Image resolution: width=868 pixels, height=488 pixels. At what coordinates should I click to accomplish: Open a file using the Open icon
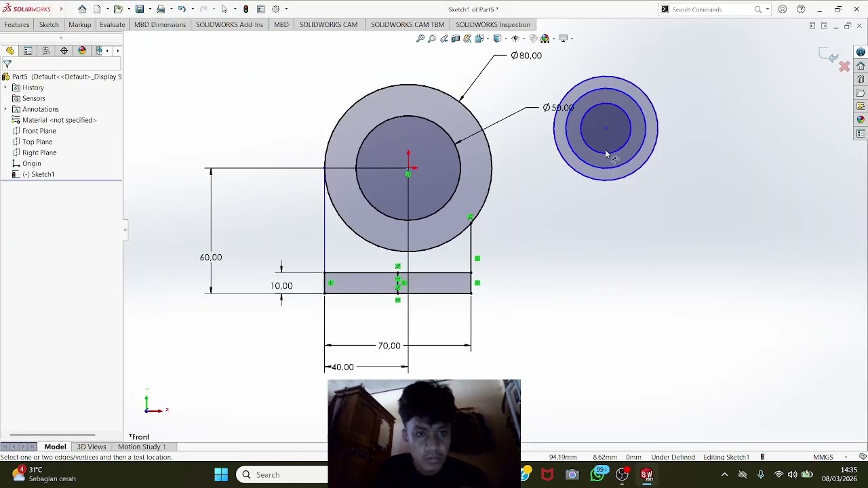coord(118,9)
